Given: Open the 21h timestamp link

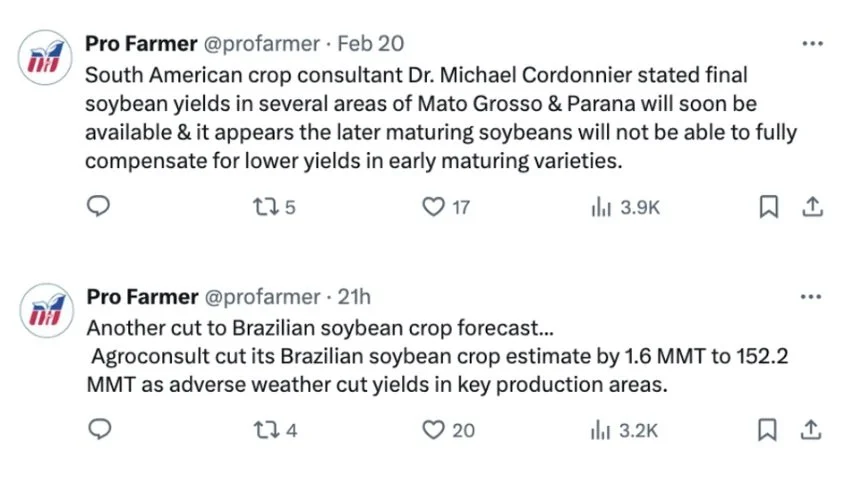Looking at the screenshot, I should point(354,297).
